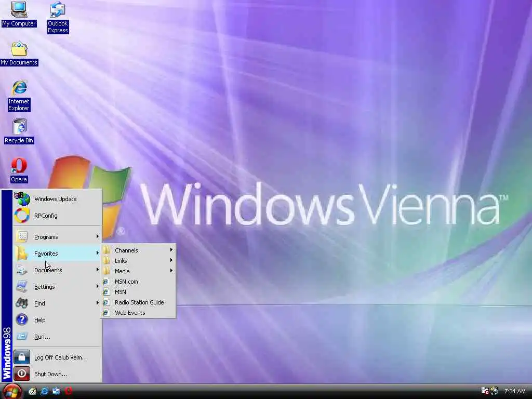This screenshot has height=399, width=532.
Task: Click the Shut Down power icon
Action: point(22,374)
